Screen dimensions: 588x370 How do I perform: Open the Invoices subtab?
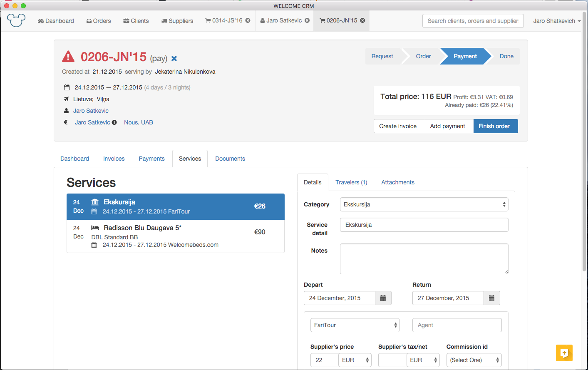pos(114,159)
